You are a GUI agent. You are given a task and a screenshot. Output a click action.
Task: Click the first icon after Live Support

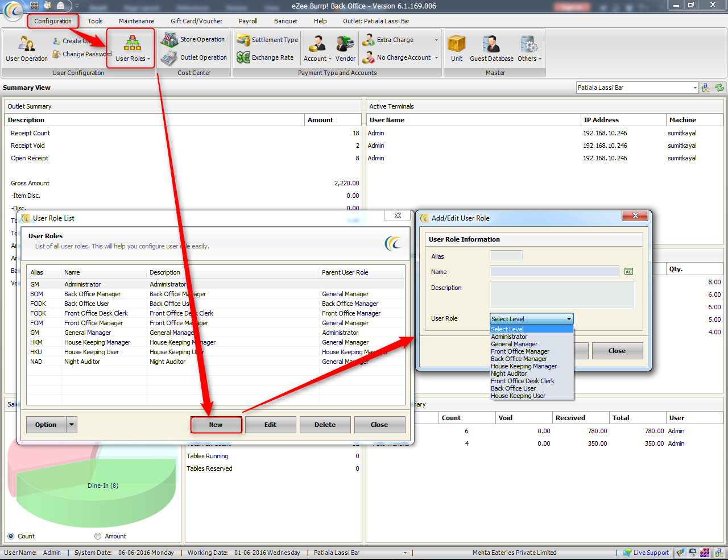tap(680, 553)
